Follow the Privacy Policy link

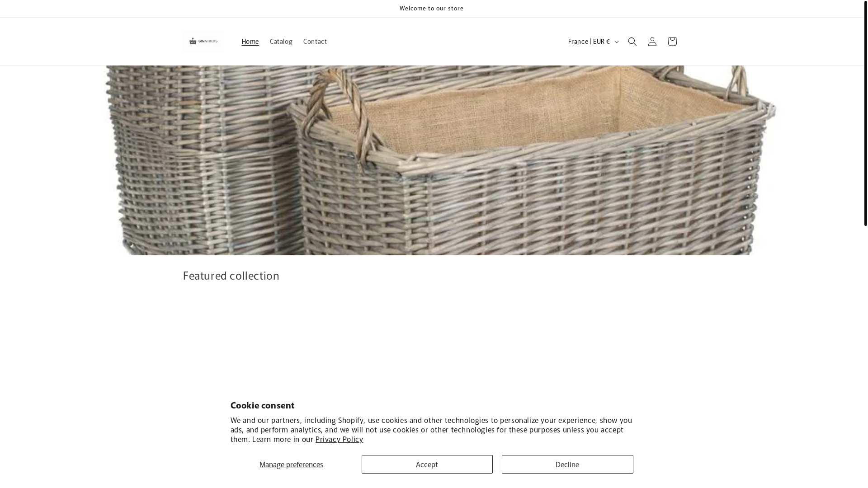[339, 439]
